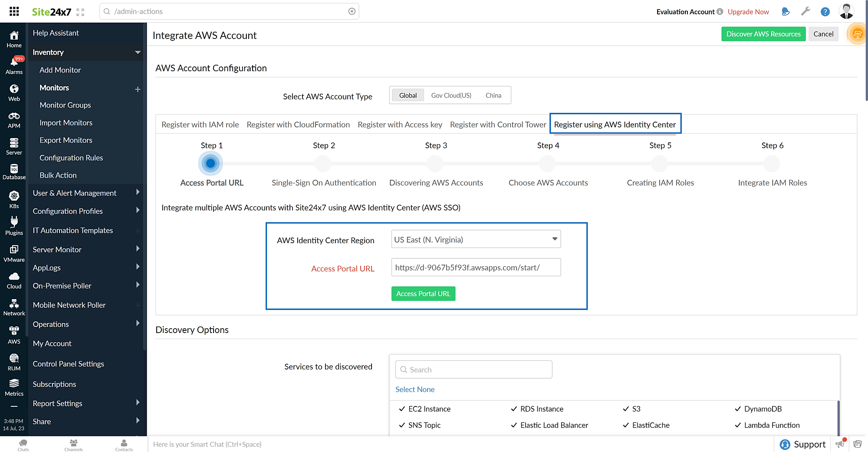Switch to Register with Access key tab
868x452 pixels.
pyautogui.click(x=400, y=125)
